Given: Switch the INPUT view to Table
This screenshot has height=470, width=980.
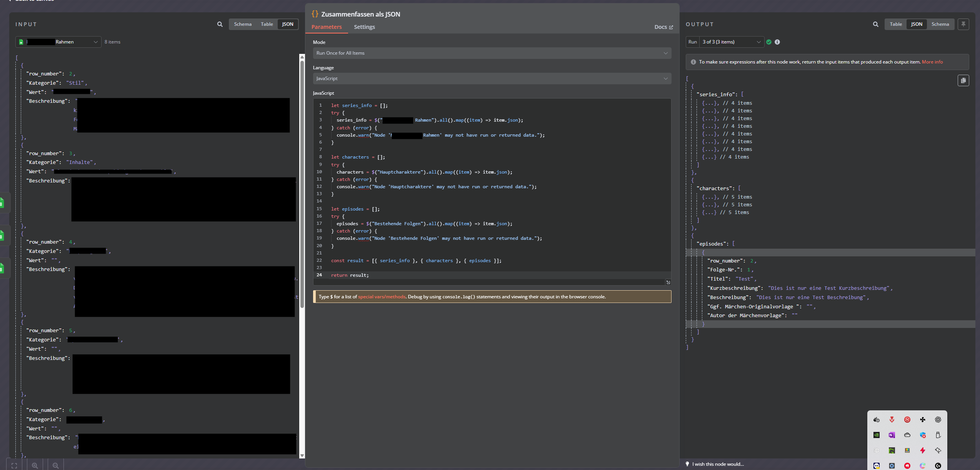Looking at the screenshot, I should pos(267,24).
